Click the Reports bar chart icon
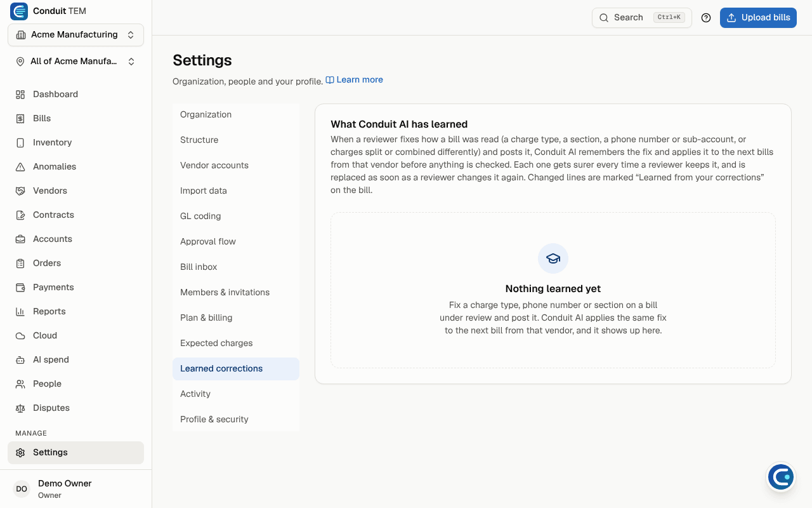 20,311
